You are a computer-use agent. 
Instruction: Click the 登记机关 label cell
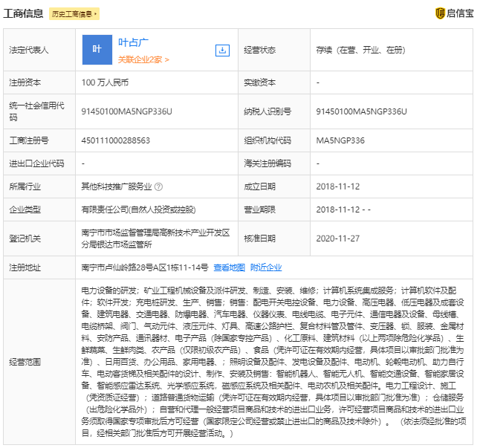(39, 238)
